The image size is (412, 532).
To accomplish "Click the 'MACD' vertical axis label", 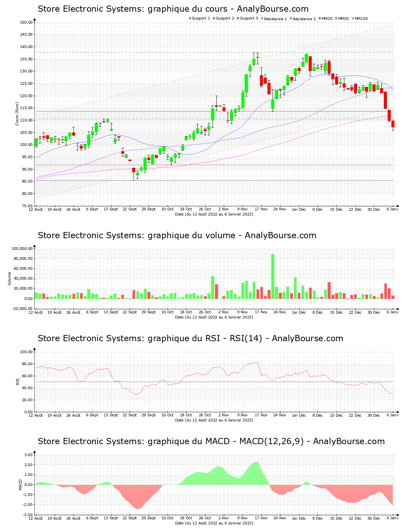I will click(20, 485).
